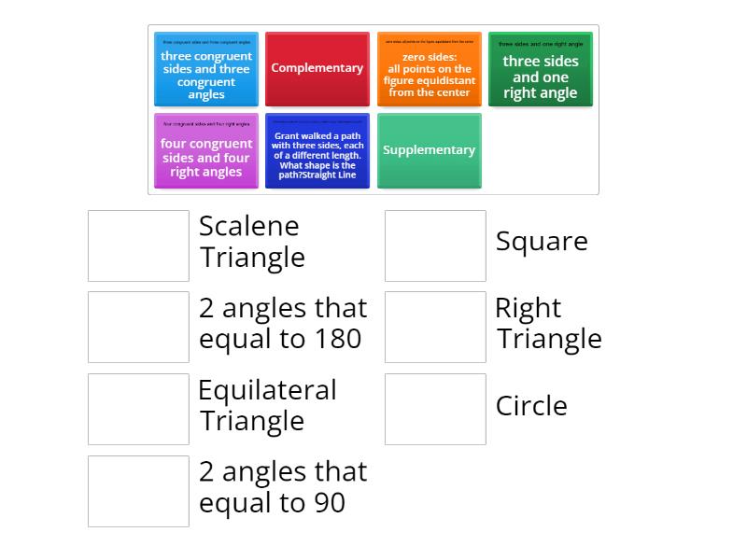The height and width of the screenshot is (560, 747).
Task: Select the 'four congruent sides and four right angles' card
Action: (205, 149)
